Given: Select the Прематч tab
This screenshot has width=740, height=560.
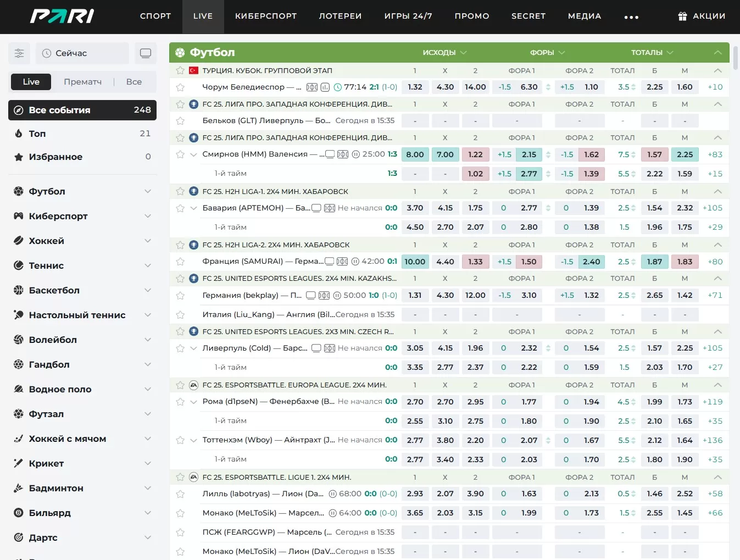Looking at the screenshot, I should pyautogui.click(x=82, y=82).
